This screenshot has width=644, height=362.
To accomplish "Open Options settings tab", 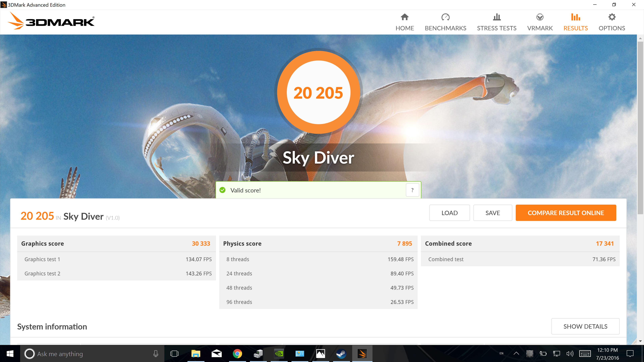I will [612, 22].
